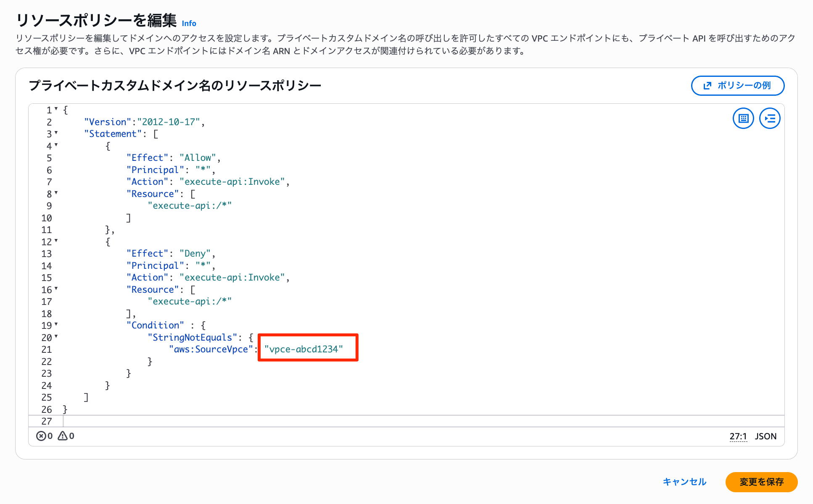Click the "Statement" key text
This screenshot has height=504, width=813.
coord(113,134)
